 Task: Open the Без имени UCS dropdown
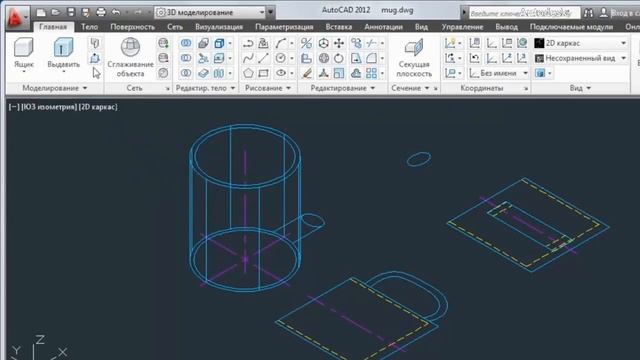coord(499,73)
